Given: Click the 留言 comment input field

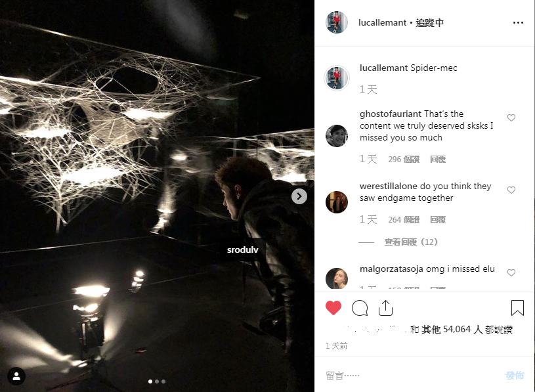Looking at the screenshot, I should click(x=410, y=376).
